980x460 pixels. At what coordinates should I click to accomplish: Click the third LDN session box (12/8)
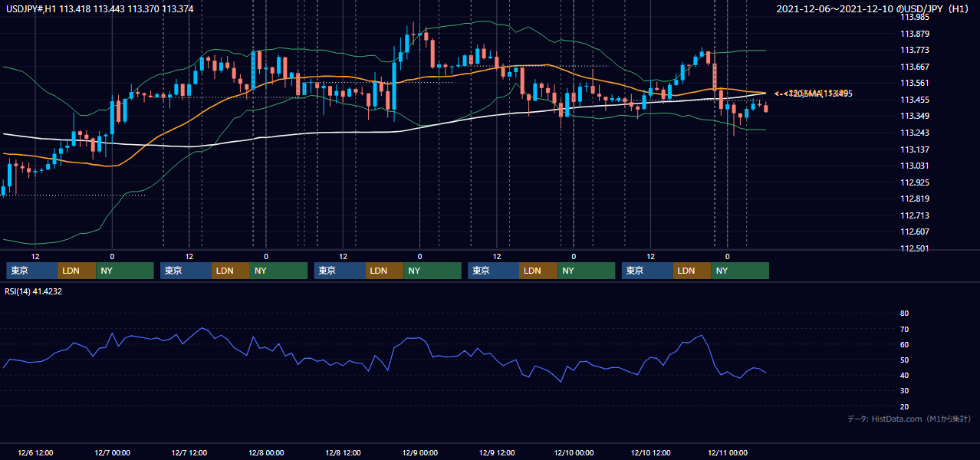pos(385,271)
